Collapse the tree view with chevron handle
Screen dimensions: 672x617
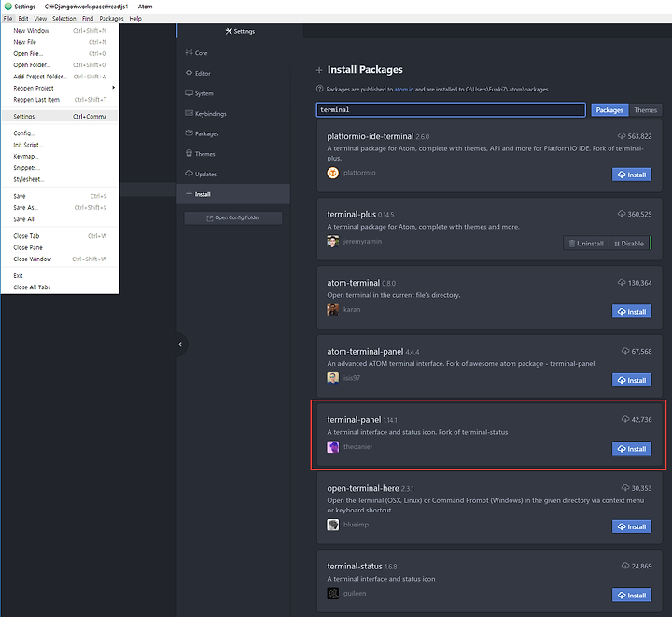(180, 344)
